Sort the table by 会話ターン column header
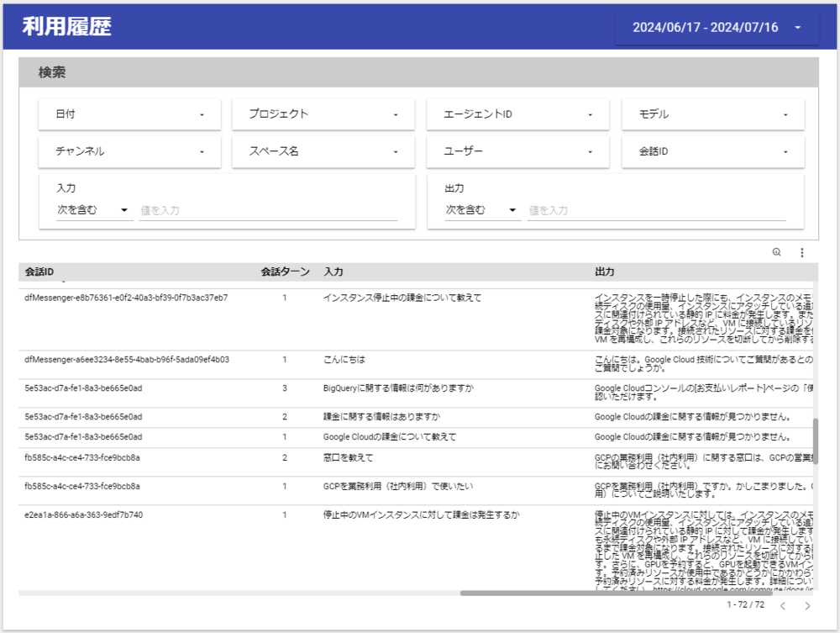840x633 pixels. pos(285,272)
